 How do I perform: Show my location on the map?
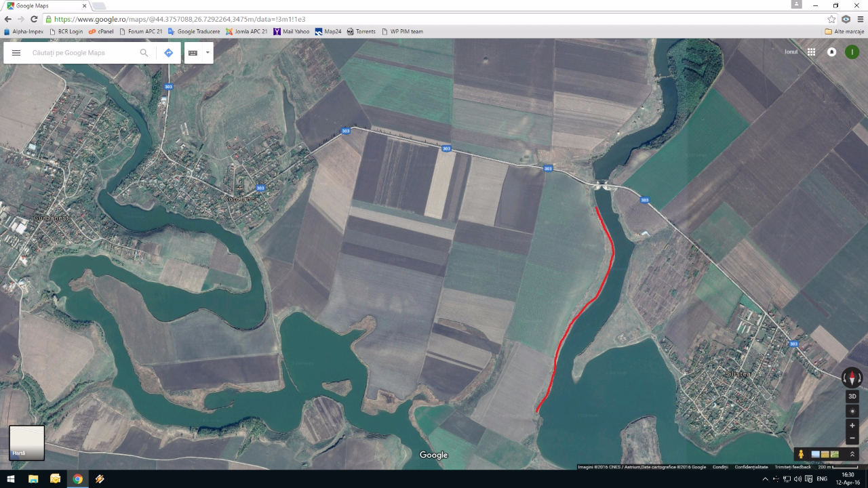852,411
